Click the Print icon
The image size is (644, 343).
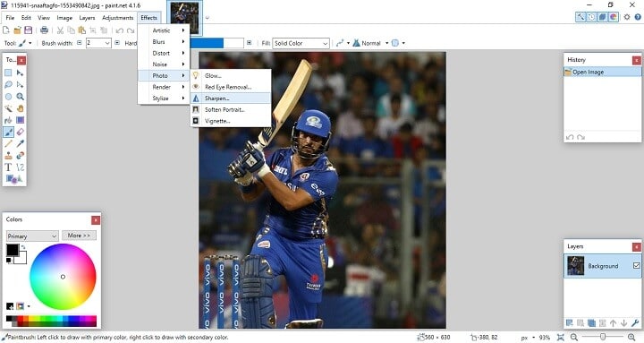(x=45, y=30)
